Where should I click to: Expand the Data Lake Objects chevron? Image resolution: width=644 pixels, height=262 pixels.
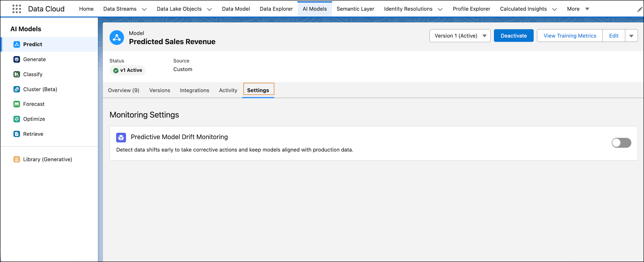(210, 9)
